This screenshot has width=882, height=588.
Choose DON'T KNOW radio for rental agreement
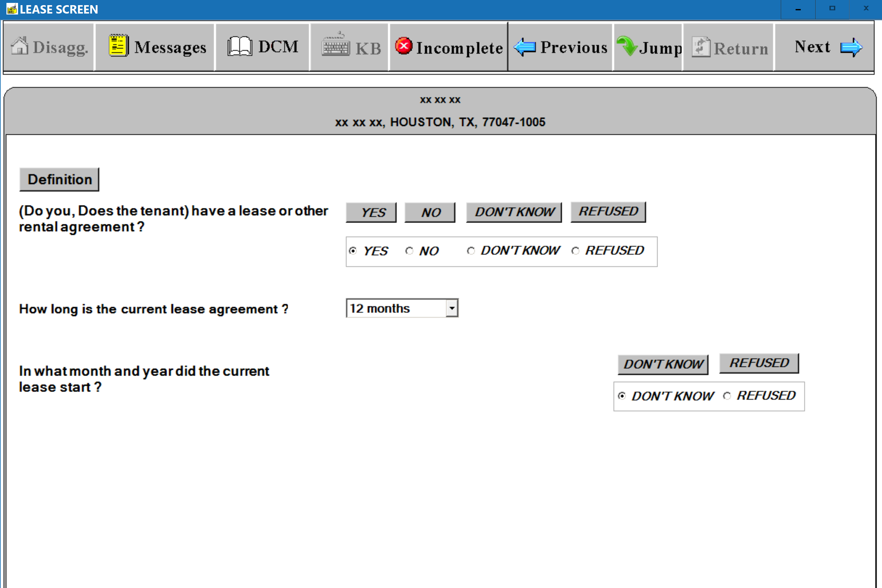coord(471,251)
